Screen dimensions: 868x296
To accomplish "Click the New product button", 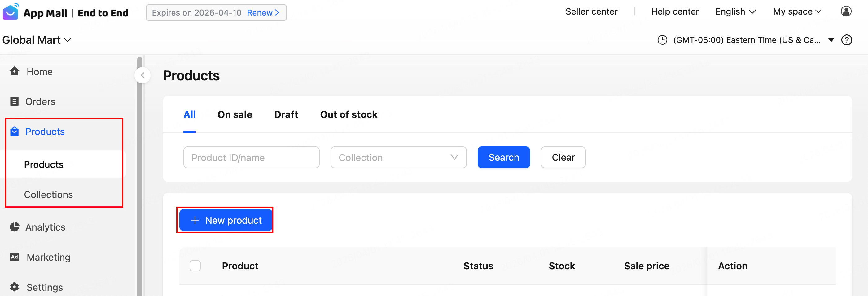I will 226,220.
